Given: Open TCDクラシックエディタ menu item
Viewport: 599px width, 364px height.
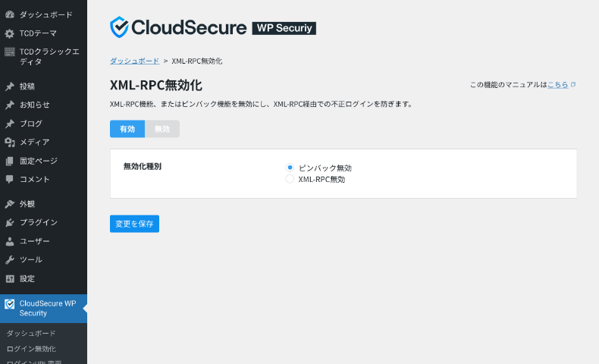Looking at the screenshot, I should [x=49, y=57].
